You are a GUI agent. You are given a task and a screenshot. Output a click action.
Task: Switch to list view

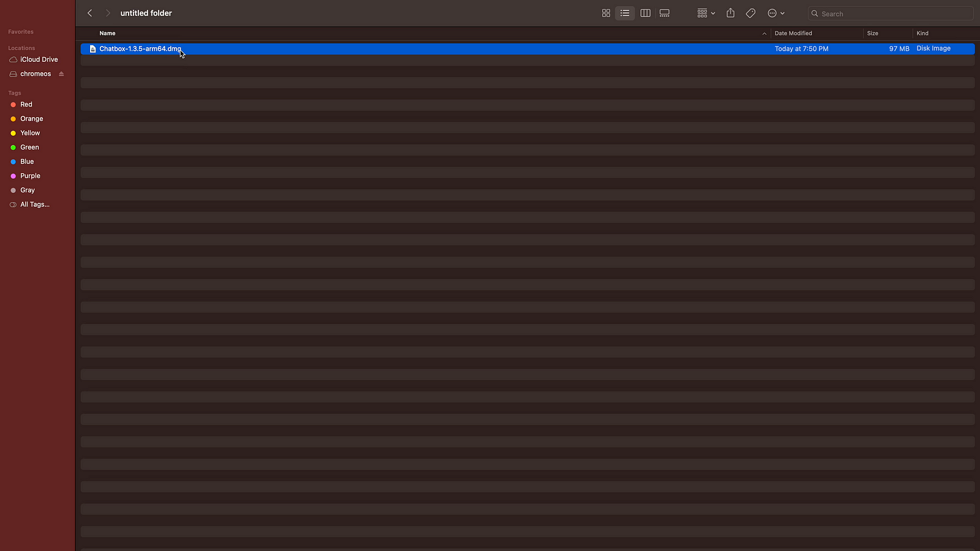625,13
